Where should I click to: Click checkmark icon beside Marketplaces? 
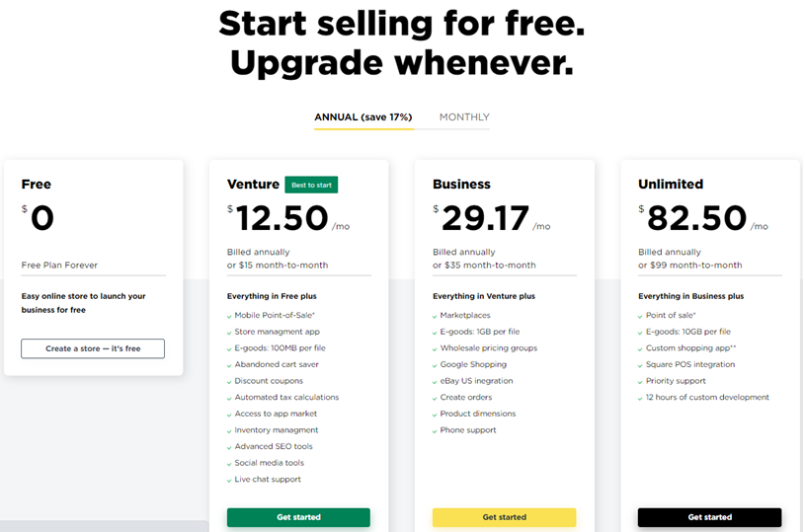(x=435, y=316)
